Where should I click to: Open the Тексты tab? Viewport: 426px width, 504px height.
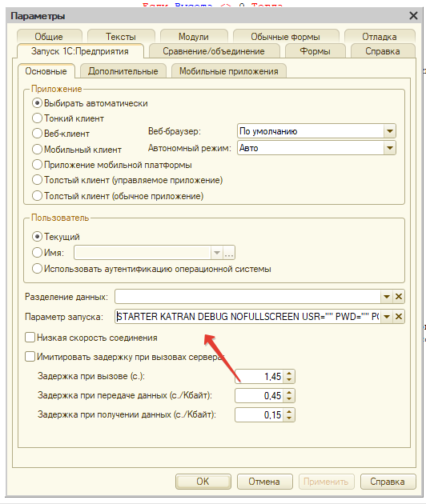(x=121, y=36)
